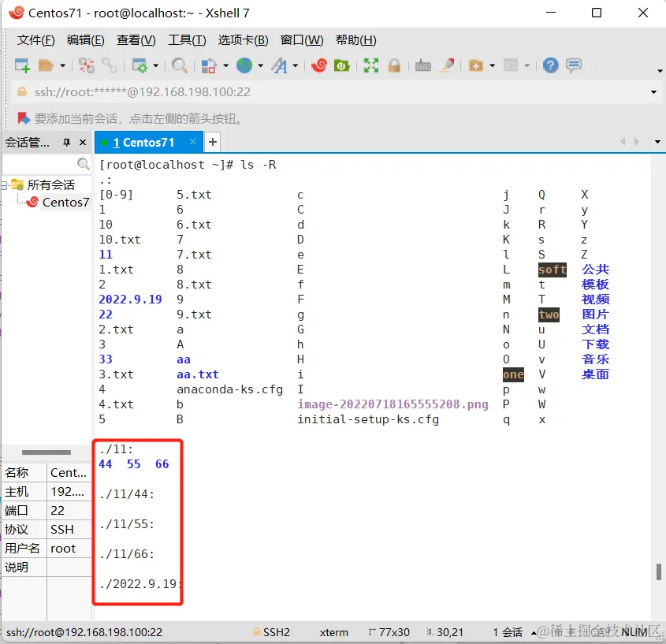Click the Fullscreen icon in toolbar
The height and width of the screenshot is (644, 666).
(x=370, y=65)
